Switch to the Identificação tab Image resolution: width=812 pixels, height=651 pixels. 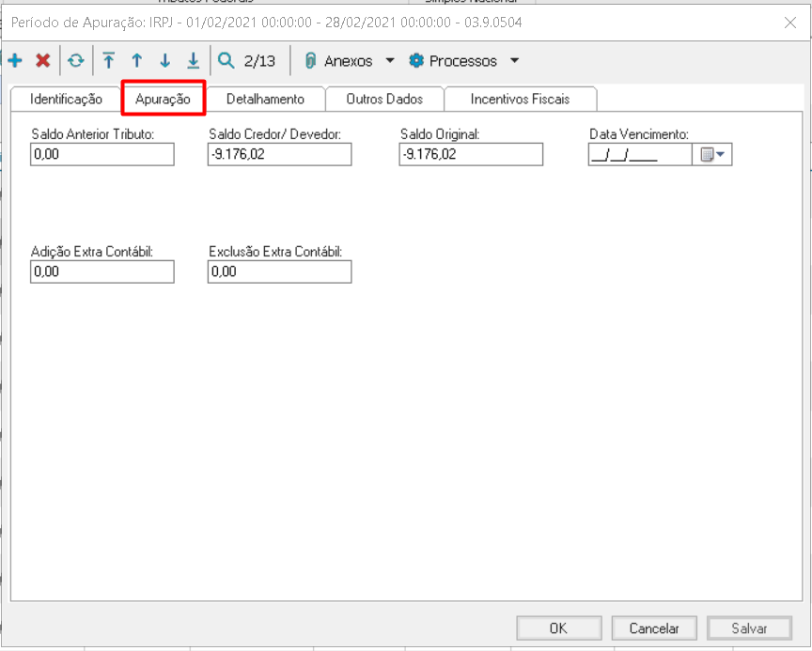tap(66, 99)
